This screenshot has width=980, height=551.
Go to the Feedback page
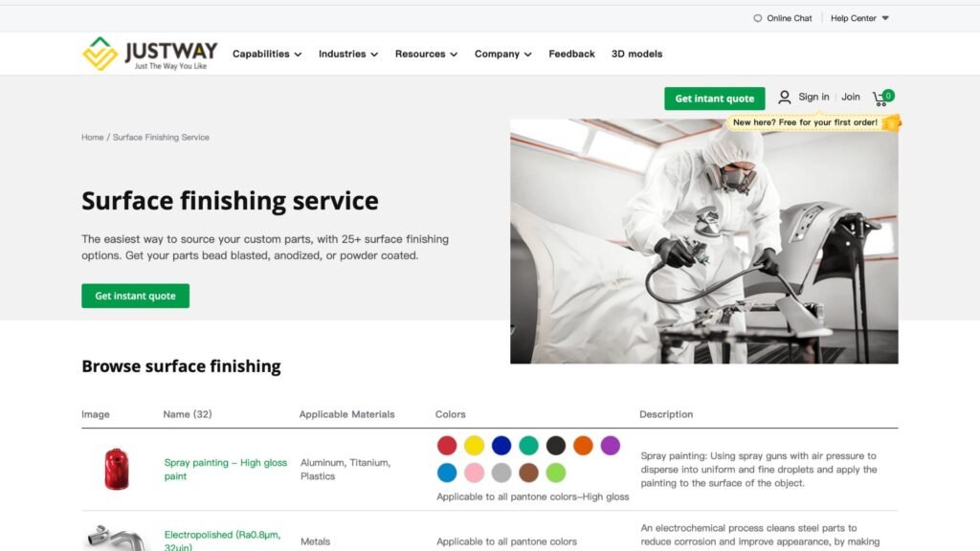click(572, 54)
